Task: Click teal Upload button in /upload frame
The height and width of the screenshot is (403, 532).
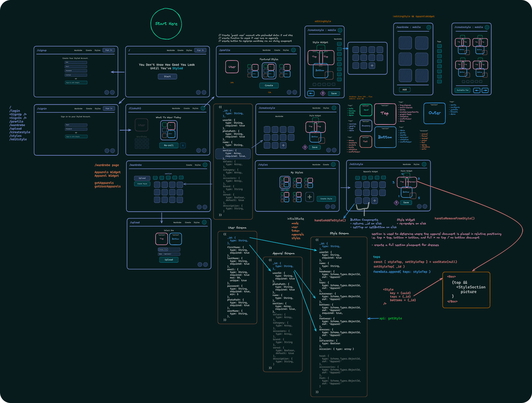Action: tap(169, 260)
